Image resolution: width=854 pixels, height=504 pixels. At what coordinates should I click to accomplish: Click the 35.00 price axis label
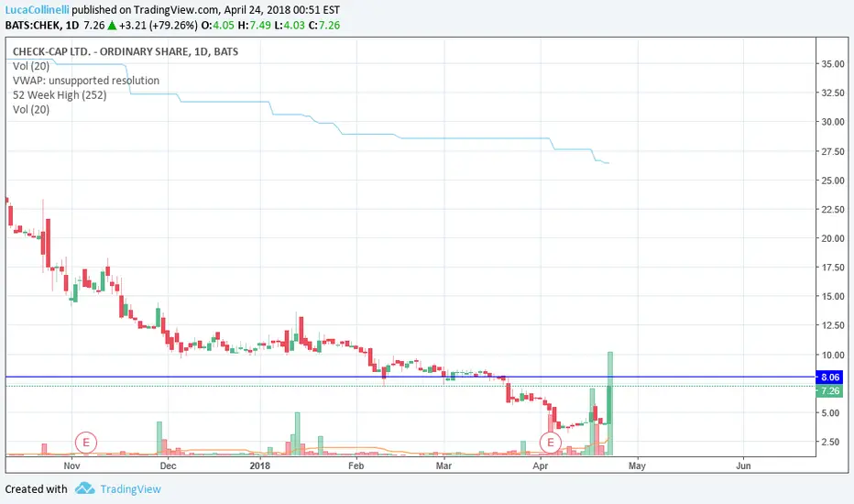pyautogui.click(x=833, y=64)
